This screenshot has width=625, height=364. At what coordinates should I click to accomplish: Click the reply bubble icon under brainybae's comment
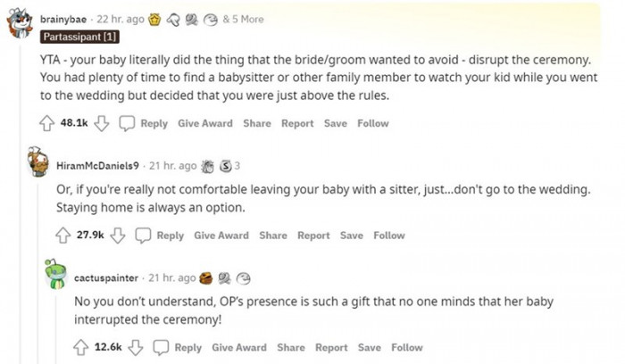point(128,124)
